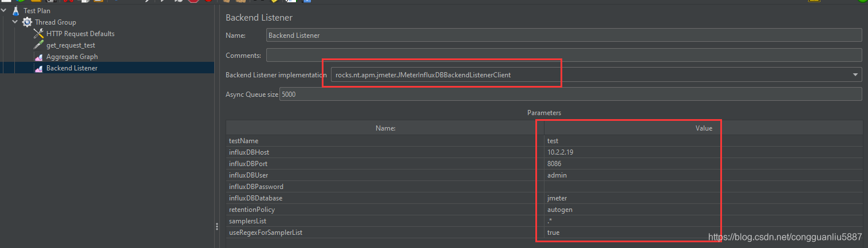Click the 8086 port value cell

click(x=704, y=164)
